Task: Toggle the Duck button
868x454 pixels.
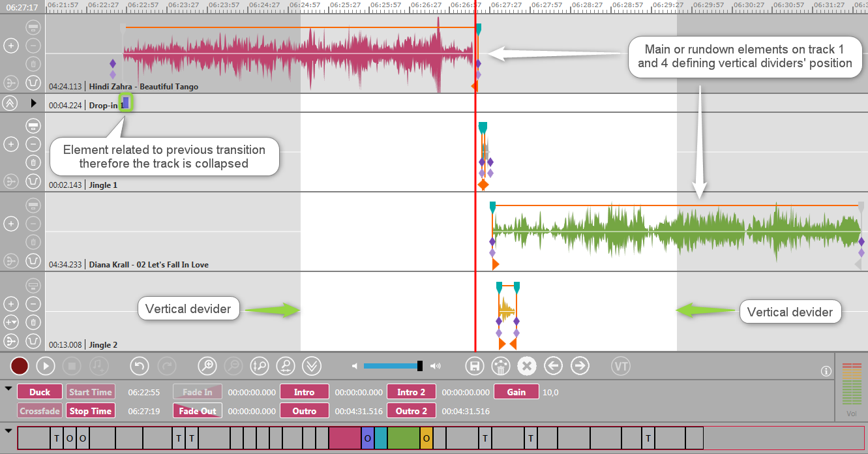Action: (40, 392)
